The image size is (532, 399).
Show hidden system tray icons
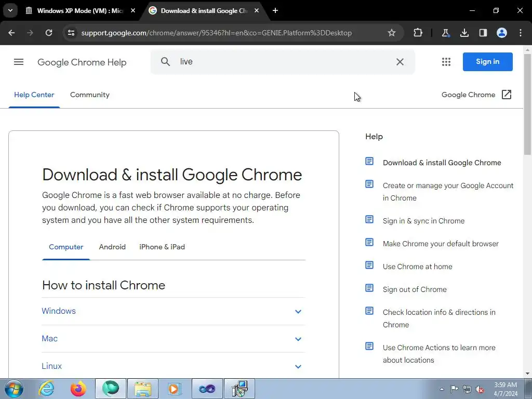[442, 389]
